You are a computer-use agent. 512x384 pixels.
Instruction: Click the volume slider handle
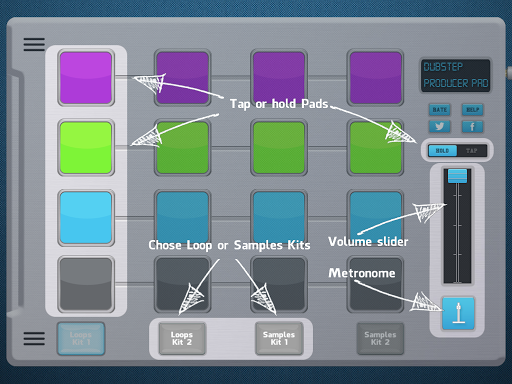457,176
